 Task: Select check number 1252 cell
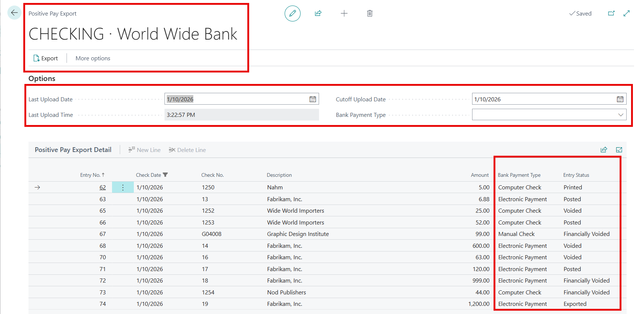coord(208,210)
